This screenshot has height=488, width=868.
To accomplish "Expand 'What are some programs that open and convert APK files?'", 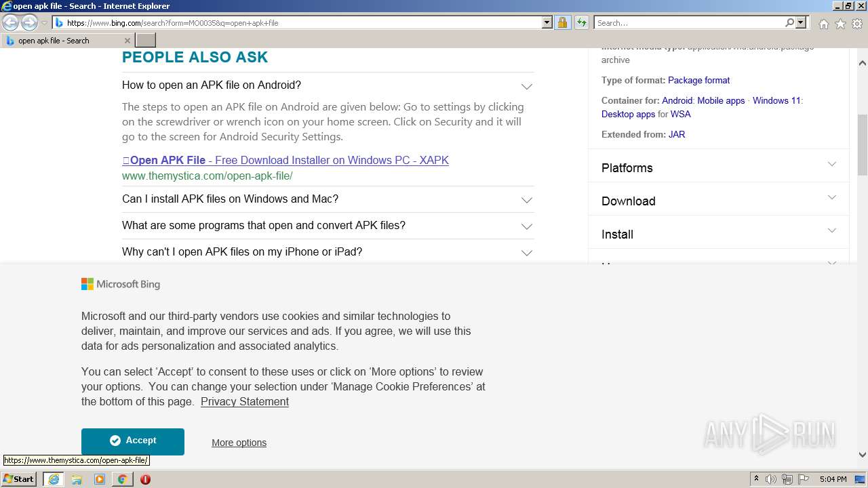I will [x=328, y=226].
